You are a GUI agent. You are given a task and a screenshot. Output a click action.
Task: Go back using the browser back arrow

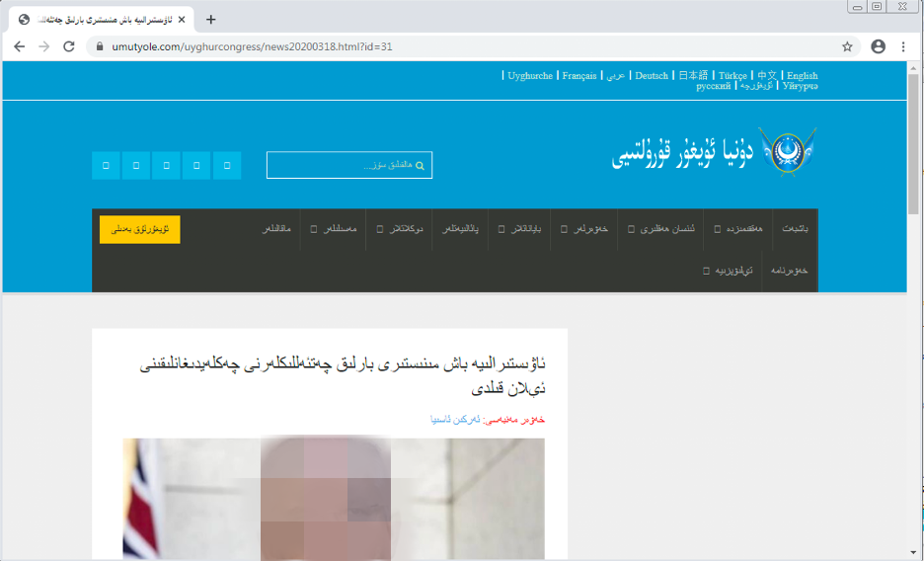[x=20, y=46]
